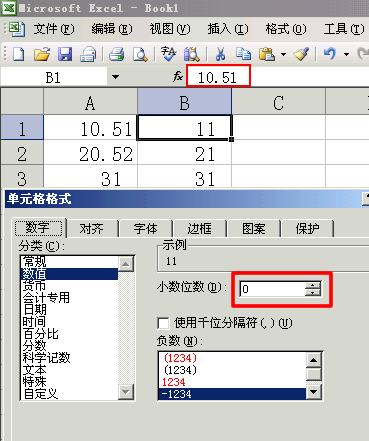This screenshot has height=441, width=369.
Task: Choose the -1234 negative format
Action: 232,394
